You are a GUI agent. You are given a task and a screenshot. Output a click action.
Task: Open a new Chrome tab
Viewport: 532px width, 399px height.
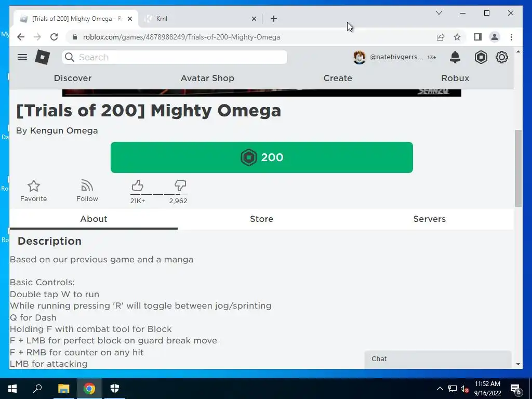274,19
